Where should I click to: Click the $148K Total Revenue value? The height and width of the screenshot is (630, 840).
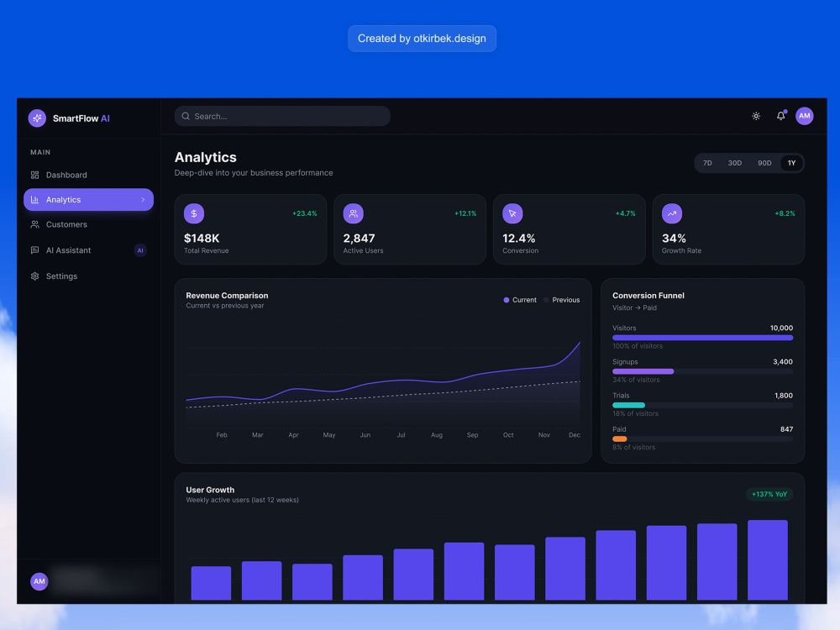coord(202,239)
